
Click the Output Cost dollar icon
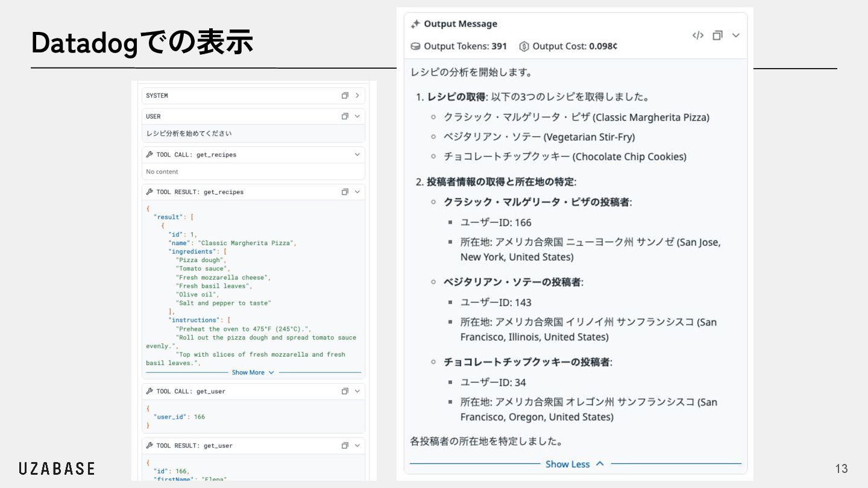pyautogui.click(x=524, y=46)
